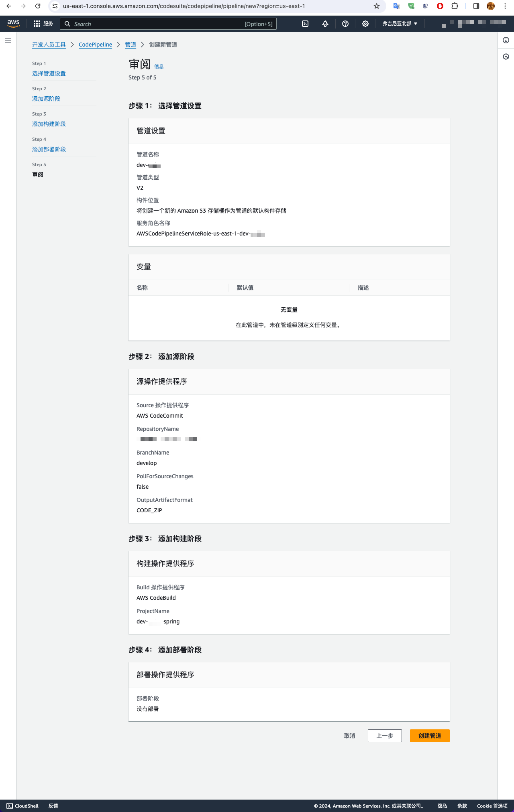Image resolution: width=514 pixels, height=812 pixels.
Task: Launch CloudShell from top navigation icon
Action: coord(305,24)
